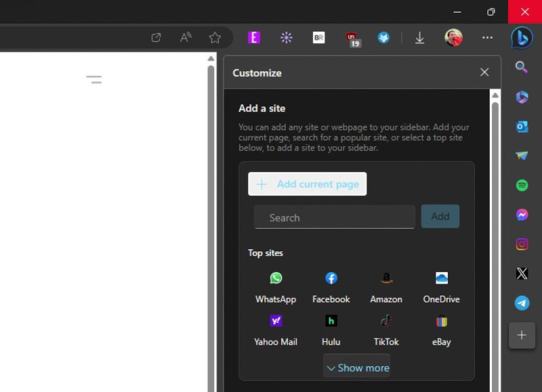
Task: Click the purple snowflake extension icon
Action: click(286, 37)
